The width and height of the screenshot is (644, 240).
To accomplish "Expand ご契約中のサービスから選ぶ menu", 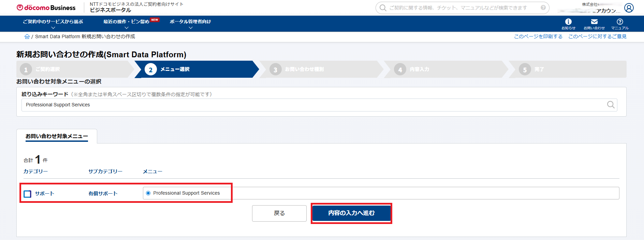I will click(53, 24).
